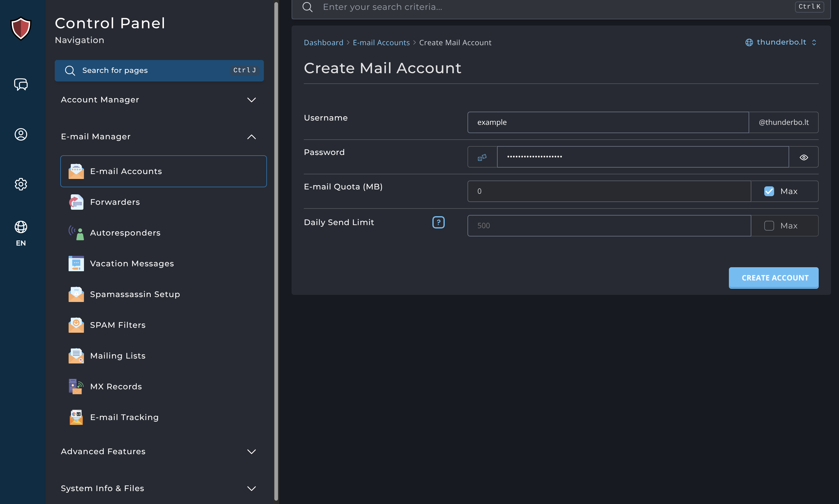This screenshot has height=504, width=839.
Task: Click the dice random password generator icon
Action: 482,157
